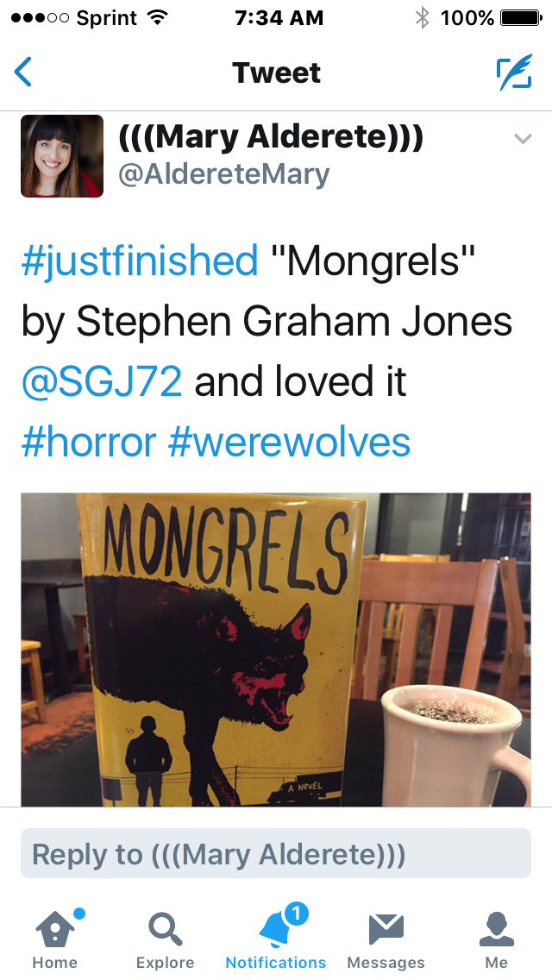This screenshot has height=980, width=552.
Task: Tap the Reply to (((Mary Alderete))) field
Action: [x=276, y=853]
